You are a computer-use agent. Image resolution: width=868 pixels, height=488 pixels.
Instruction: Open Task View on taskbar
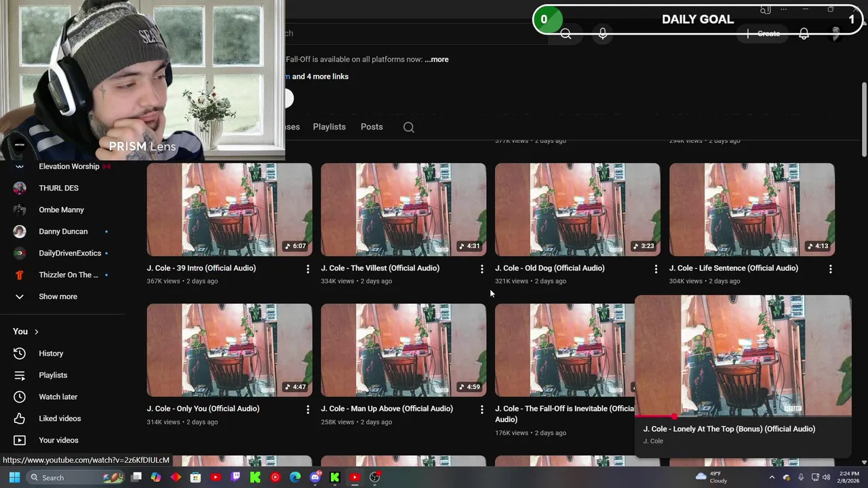[136, 477]
